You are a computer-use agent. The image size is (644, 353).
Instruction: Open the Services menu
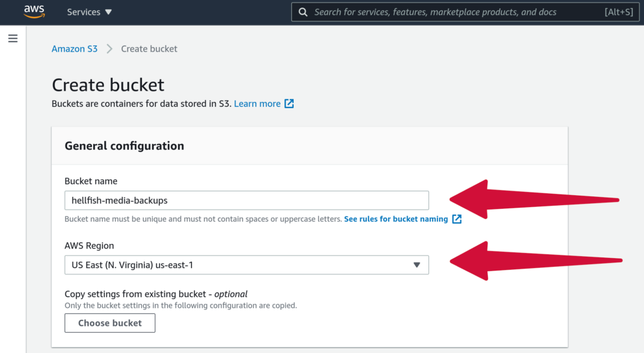(89, 12)
